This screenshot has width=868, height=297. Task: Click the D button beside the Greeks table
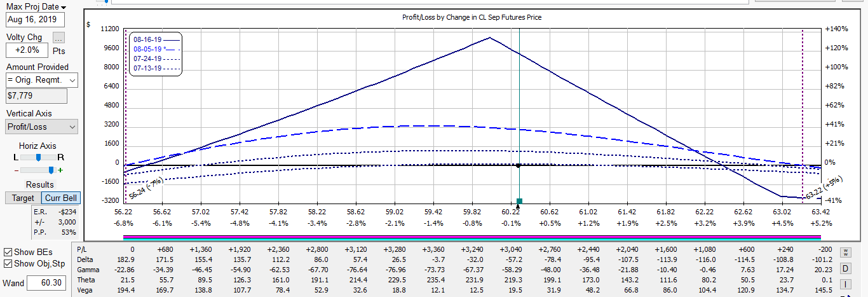[845, 268]
